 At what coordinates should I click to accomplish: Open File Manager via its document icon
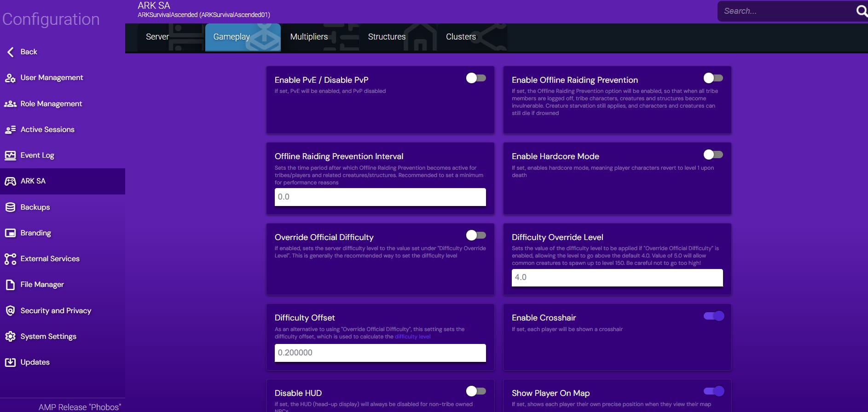10,285
